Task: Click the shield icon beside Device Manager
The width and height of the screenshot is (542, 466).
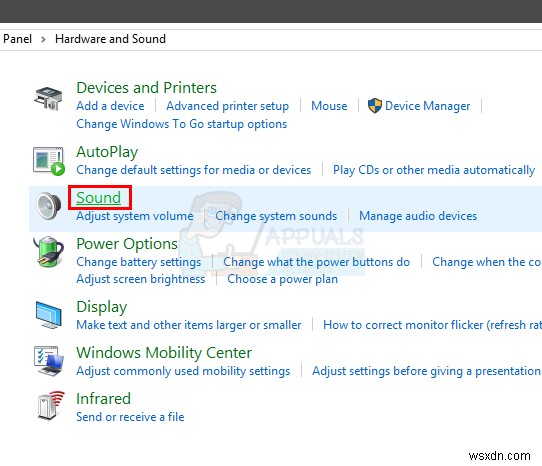Action: click(x=375, y=105)
